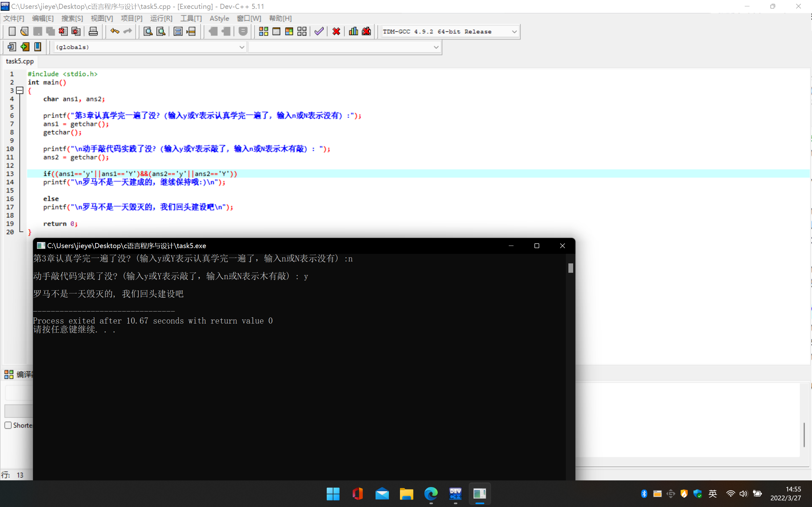Click the Profile Analysis bar chart icon
812x507 pixels.
(x=353, y=31)
